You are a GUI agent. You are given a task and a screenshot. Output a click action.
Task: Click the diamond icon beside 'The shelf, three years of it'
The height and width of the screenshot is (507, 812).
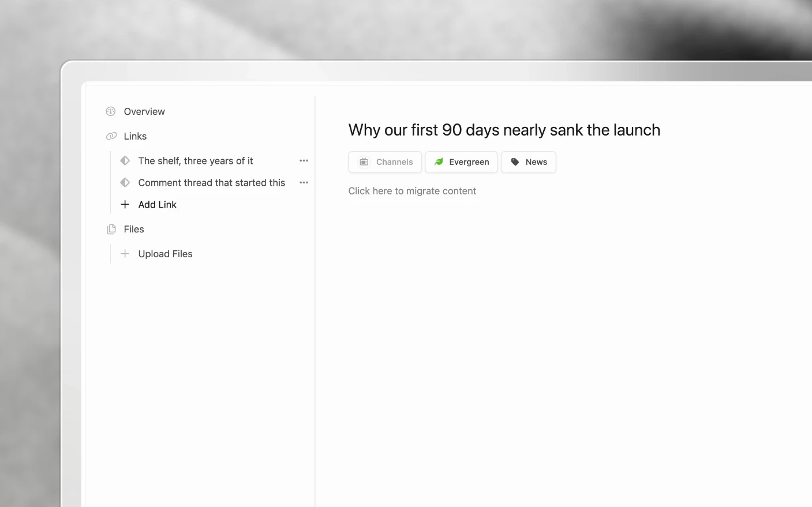[125, 160]
